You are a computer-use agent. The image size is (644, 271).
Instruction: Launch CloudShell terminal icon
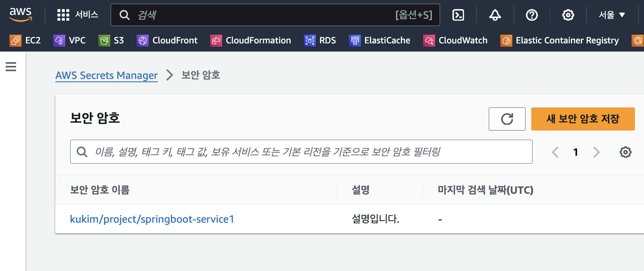pyautogui.click(x=458, y=15)
